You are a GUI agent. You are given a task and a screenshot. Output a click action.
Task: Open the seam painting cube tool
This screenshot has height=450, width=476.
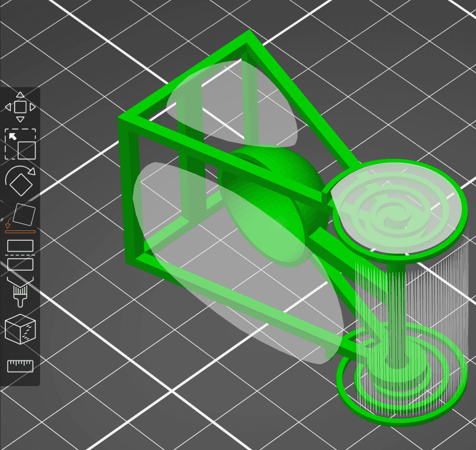click(x=20, y=329)
